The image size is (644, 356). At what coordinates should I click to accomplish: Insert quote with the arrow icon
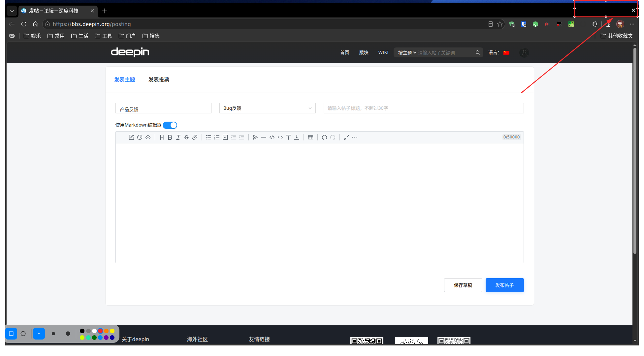point(255,137)
